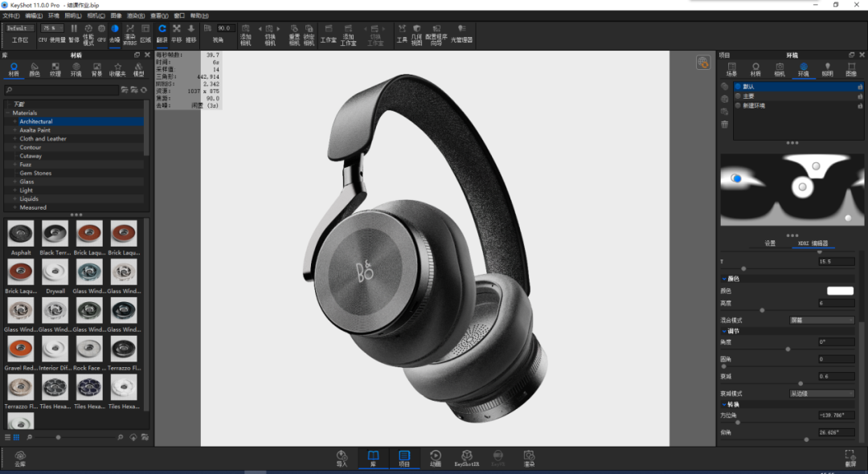Expand the Axalta Paint materials folder

[15, 130]
